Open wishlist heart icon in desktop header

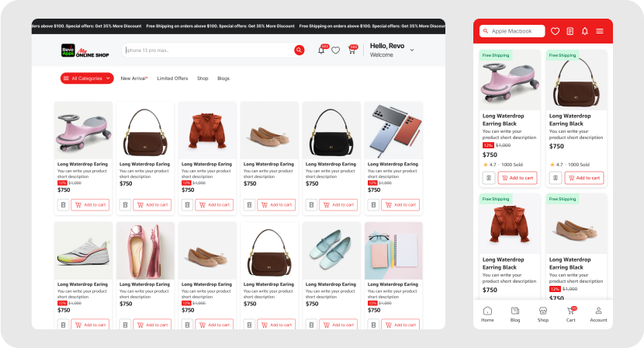[x=335, y=50]
